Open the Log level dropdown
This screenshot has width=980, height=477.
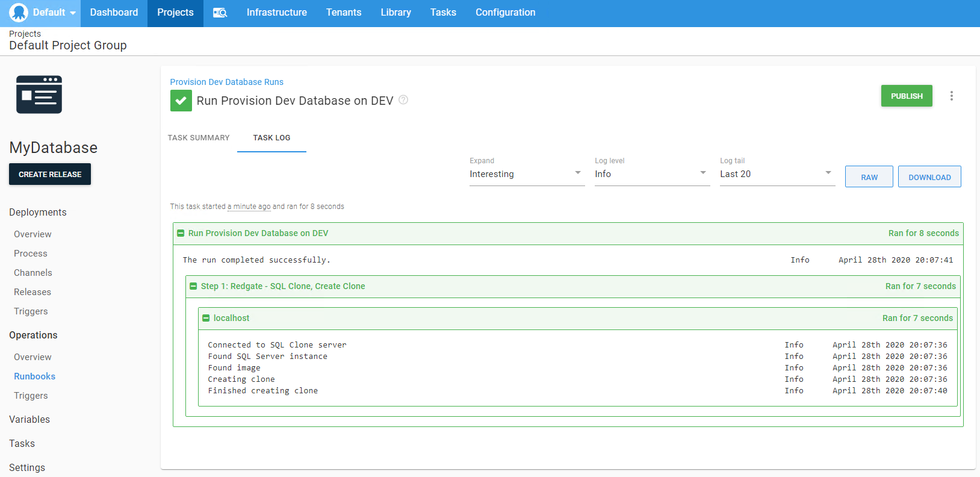point(651,174)
